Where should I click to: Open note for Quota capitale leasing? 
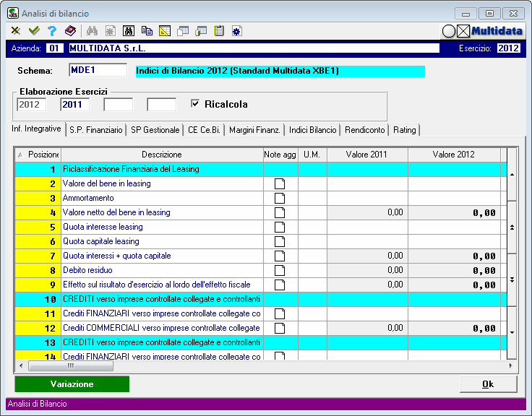280,241
